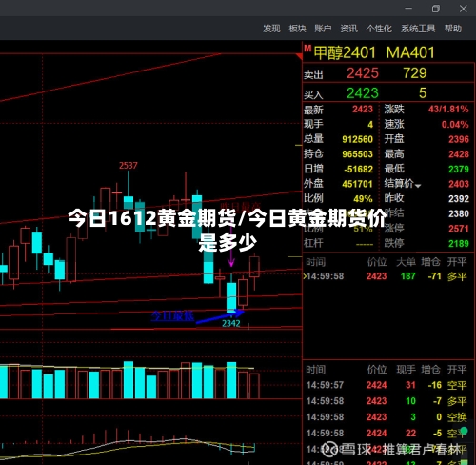
Task: Click the MA401 contract code
Action: (x=410, y=52)
